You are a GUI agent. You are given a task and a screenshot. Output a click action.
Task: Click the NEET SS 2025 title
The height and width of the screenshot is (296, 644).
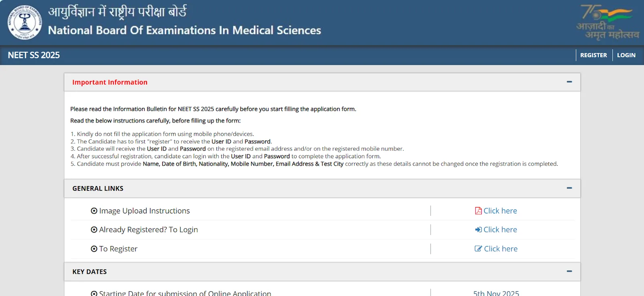pos(34,55)
